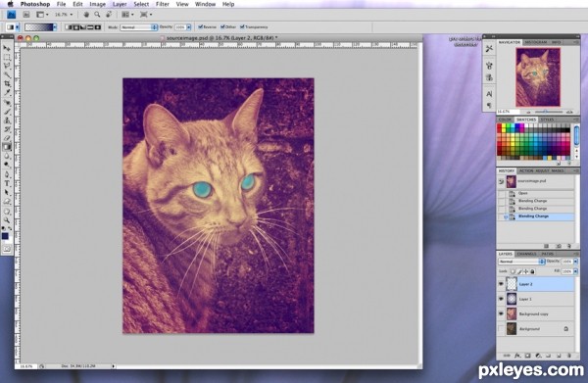This screenshot has width=588, height=383.
Task: Click the delete layer trash icon
Action: click(568, 356)
